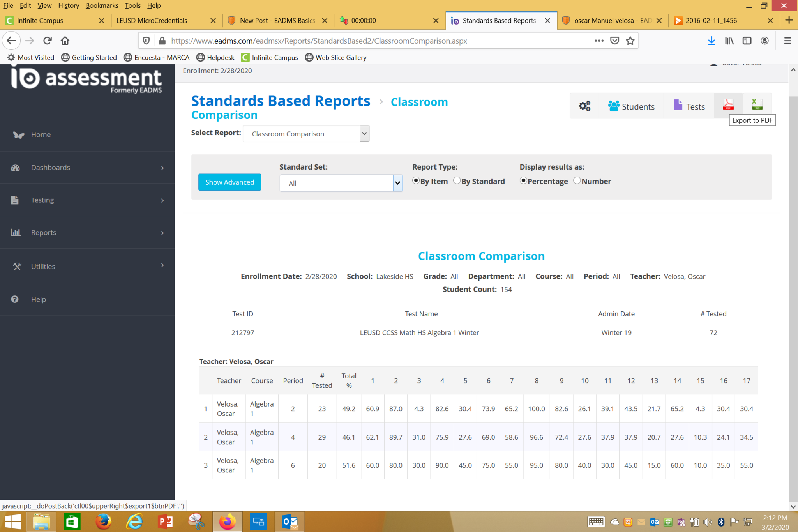This screenshot has height=532, width=798.
Task: Click the Firefox downloads arrow icon
Action: pos(711,41)
